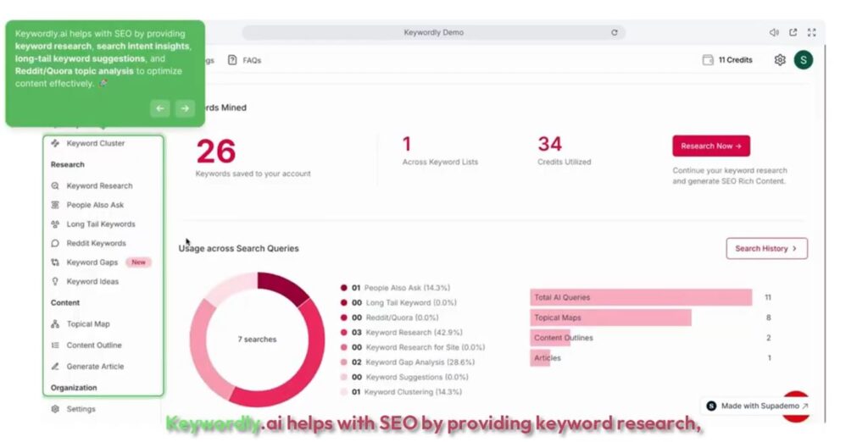Click the Content Outlines bar
868x442 pixels.
click(x=550, y=338)
